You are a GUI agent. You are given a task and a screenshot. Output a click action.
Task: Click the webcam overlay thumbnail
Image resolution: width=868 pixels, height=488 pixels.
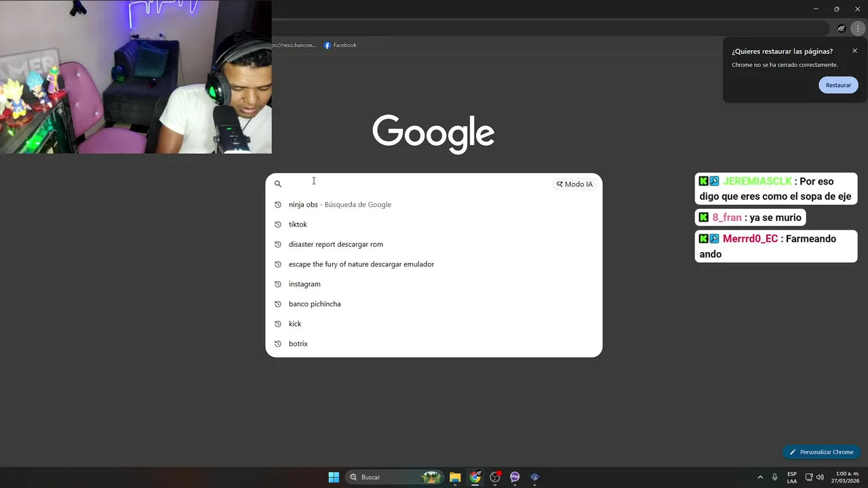click(136, 77)
